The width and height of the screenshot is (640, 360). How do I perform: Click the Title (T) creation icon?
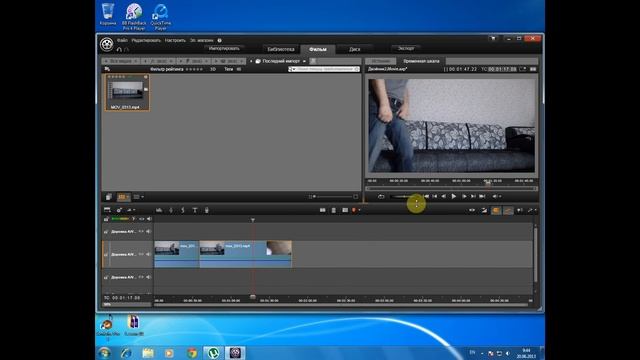195,210
